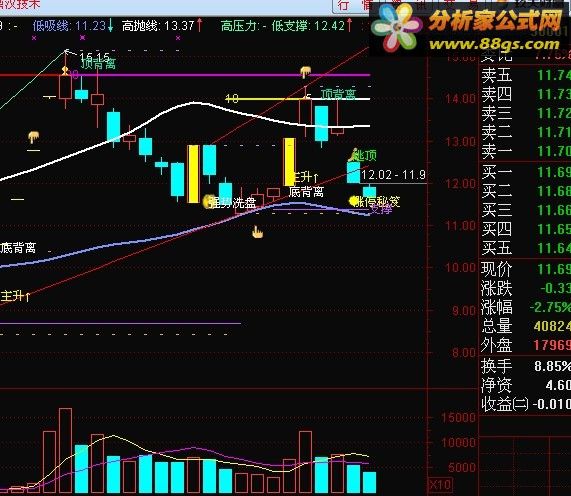Click the 净资 4.60 row
The width and height of the screenshot is (571, 496).
click(x=525, y=385)
